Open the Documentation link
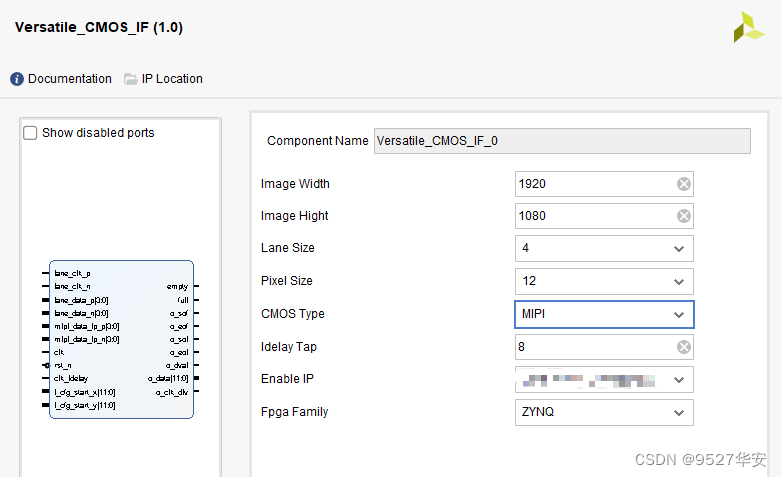 click(x=69, y=79)
